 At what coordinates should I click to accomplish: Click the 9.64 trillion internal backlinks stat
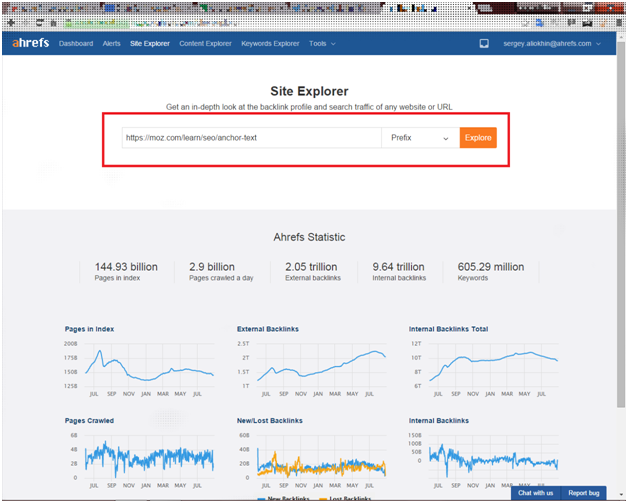[x=399, y=272]
